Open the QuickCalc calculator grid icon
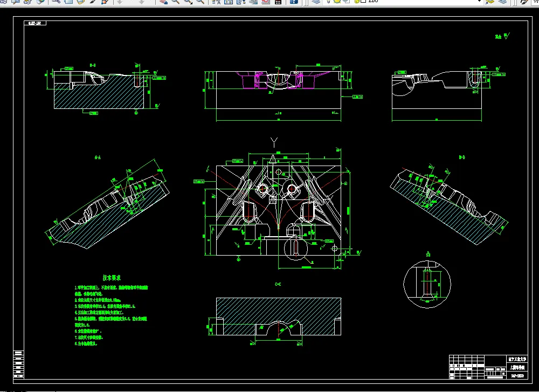 point(278,2)
